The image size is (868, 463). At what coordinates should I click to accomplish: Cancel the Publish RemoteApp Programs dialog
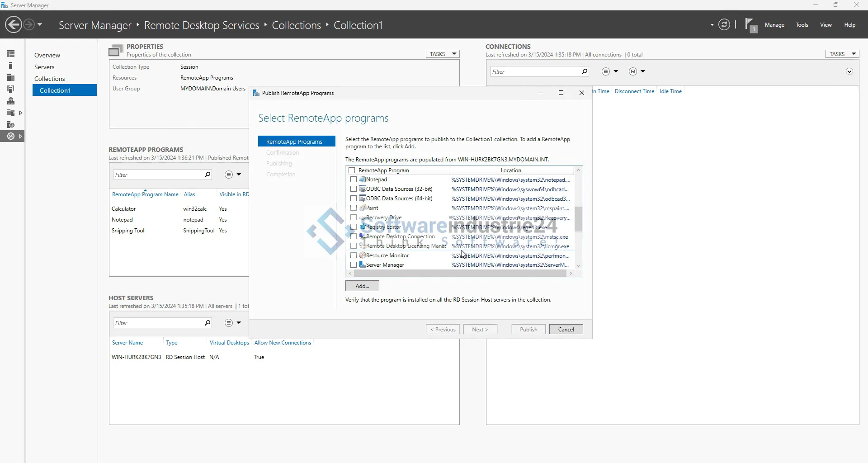coord(566,330)
